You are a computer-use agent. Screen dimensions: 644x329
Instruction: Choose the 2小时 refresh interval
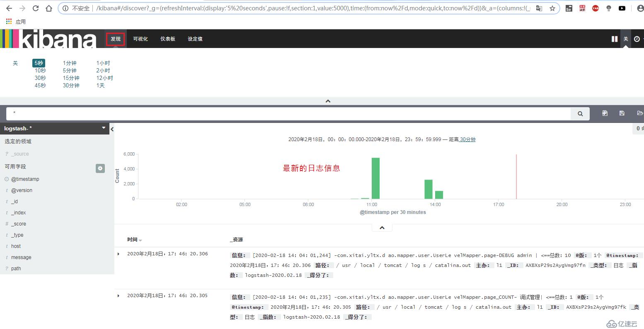pos(103,71)
